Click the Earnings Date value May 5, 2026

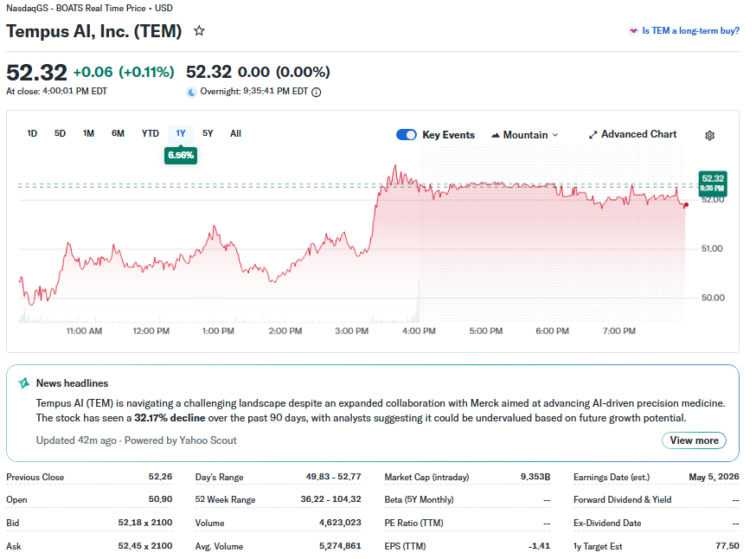[x=714, y=477]
